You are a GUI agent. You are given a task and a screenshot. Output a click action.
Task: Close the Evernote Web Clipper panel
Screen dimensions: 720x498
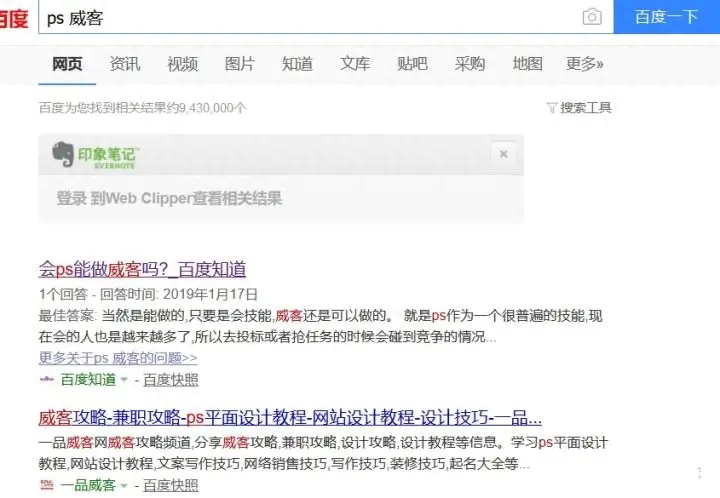(503, 154)
